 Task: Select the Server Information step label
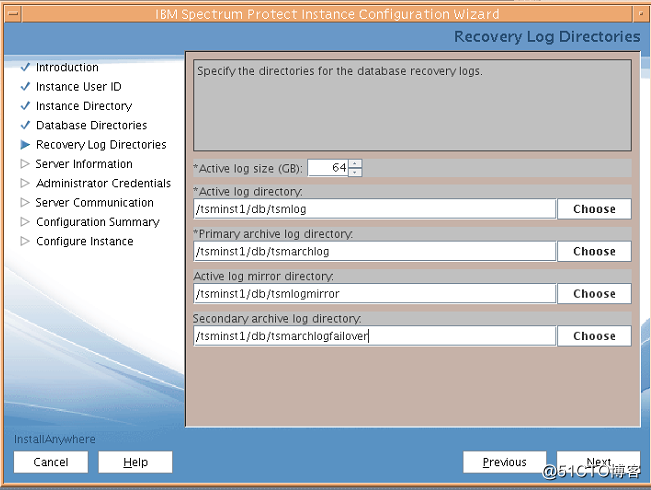tap(84, 164)
